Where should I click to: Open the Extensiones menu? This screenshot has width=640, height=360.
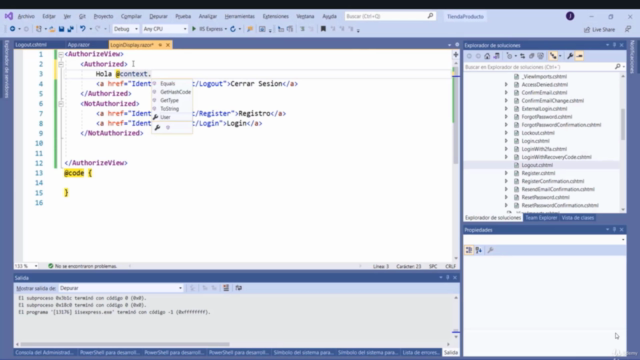click(x=276, y=16)
